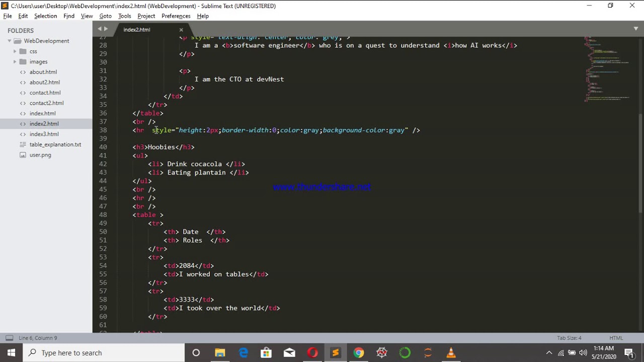Launch Opera browser from the taskbar
Image resolution: width=644 pixels, height=362 pixels.
click(x=312, y=353)
